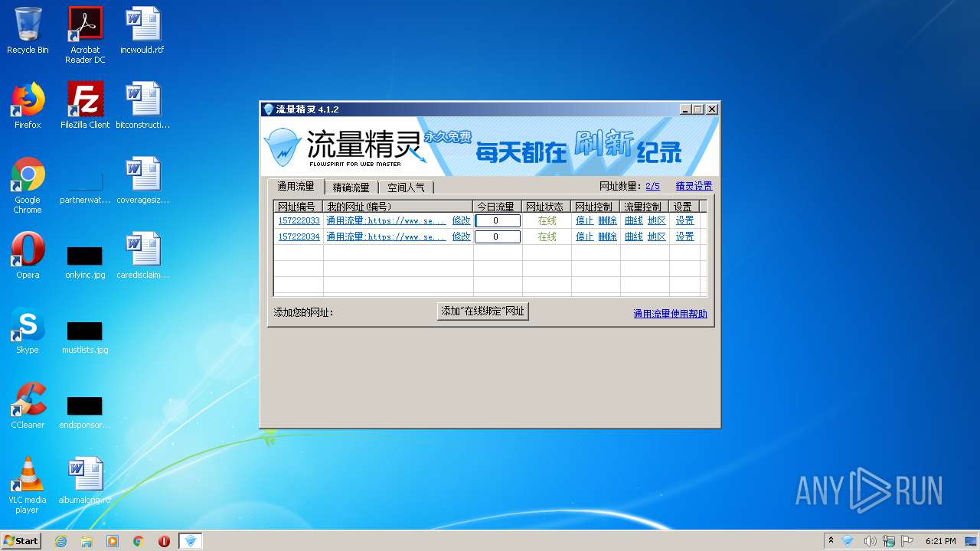This screenshot has width=980, height=551.
Task: Click the taskbar clock 6:21 PM
Action: tap(940, 541)
